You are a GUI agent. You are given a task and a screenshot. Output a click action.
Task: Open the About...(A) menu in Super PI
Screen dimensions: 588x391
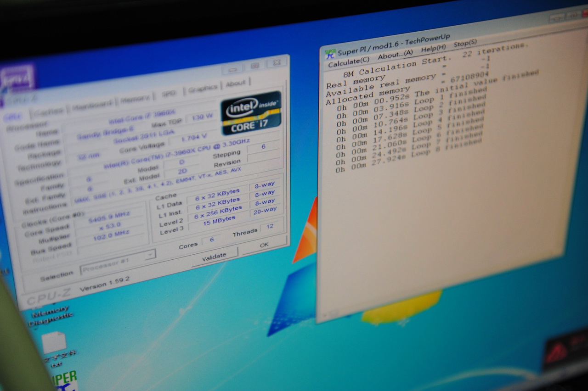tap(395, 55)
